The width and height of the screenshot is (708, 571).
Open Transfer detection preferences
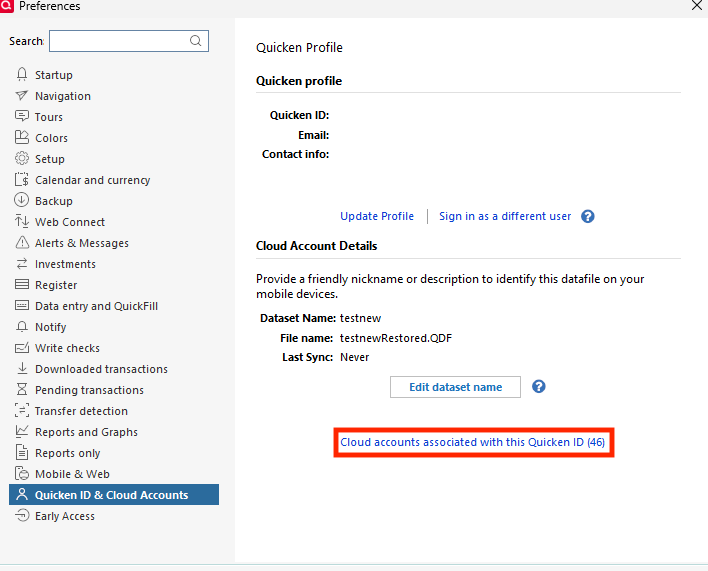pyautogui.click(x=81, y=411)
